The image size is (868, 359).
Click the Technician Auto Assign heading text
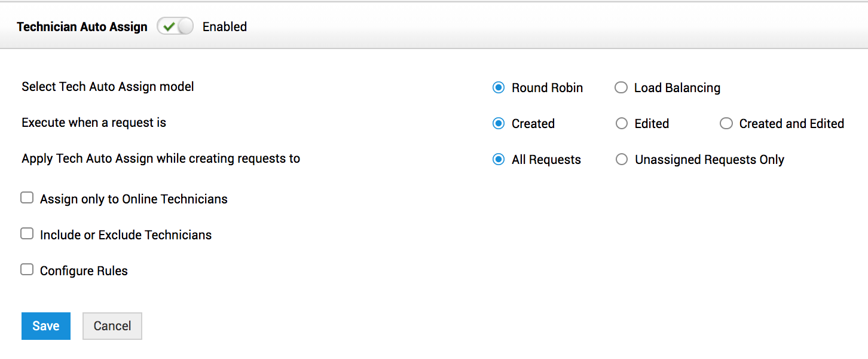click(x=82, y=27)
